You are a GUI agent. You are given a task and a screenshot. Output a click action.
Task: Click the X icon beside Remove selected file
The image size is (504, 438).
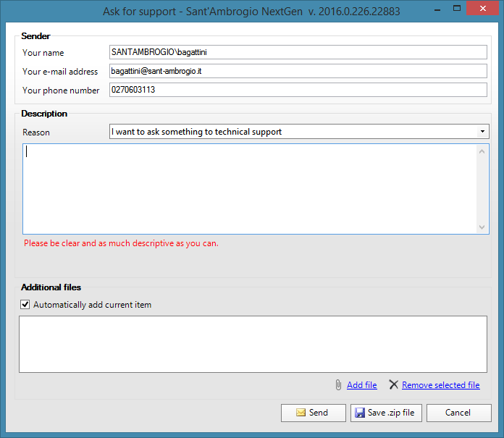[393, 384]
